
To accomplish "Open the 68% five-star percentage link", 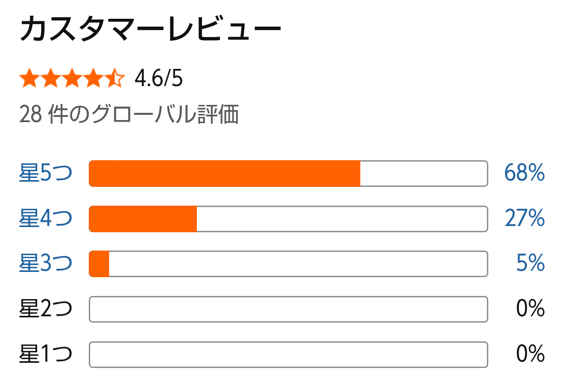I will 524,173.
